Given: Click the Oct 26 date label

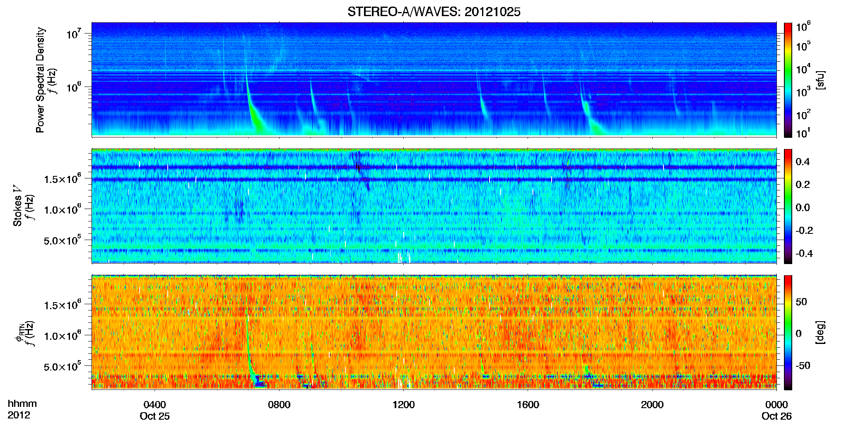Looking at the screenshot, I should (x=776, y=416).
